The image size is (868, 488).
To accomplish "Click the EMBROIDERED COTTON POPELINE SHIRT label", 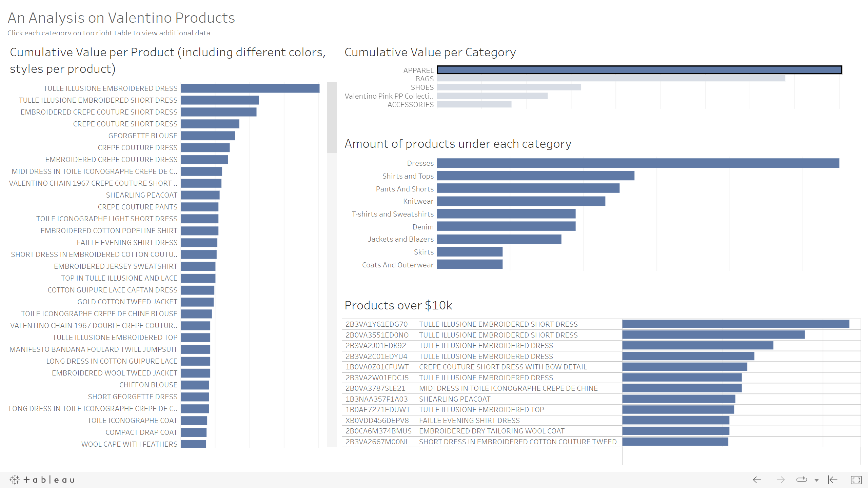I will (x=109, y=230).
